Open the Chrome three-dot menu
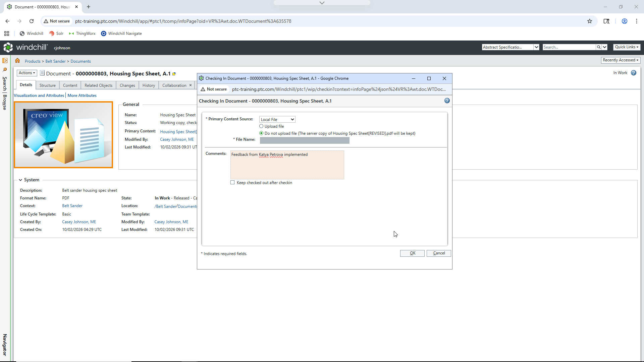644x362 pixels. click(x=637, y=21)
